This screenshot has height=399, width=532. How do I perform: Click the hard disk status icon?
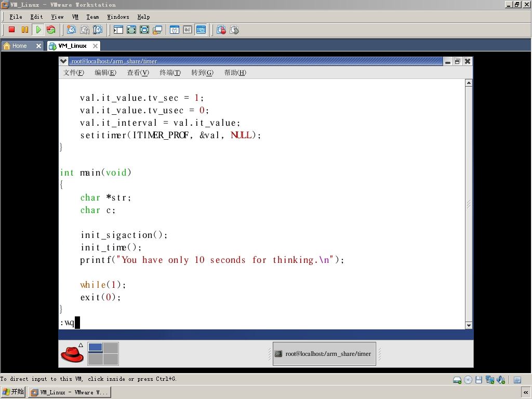457,380
